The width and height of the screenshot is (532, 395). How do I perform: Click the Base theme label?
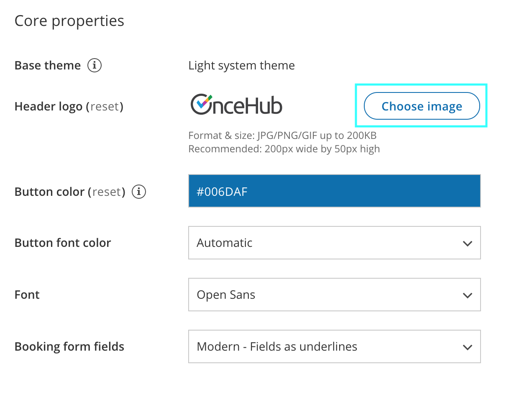pos(47,65)
